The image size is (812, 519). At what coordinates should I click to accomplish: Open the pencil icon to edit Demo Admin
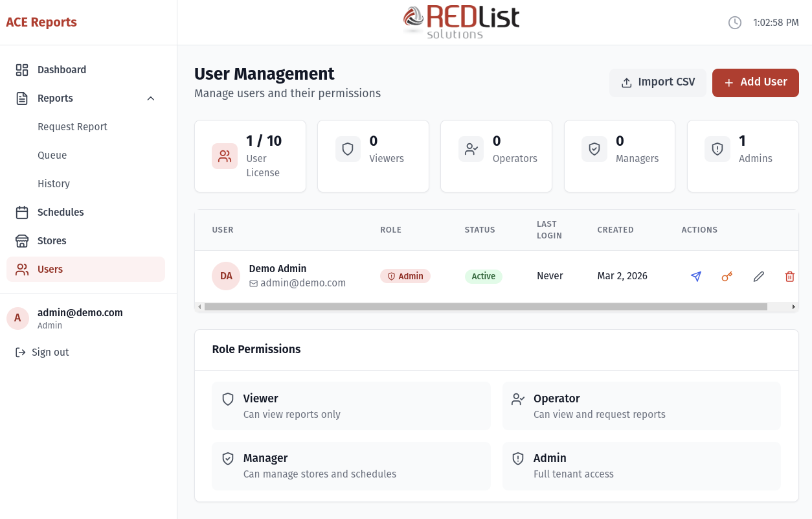point(758,276)
